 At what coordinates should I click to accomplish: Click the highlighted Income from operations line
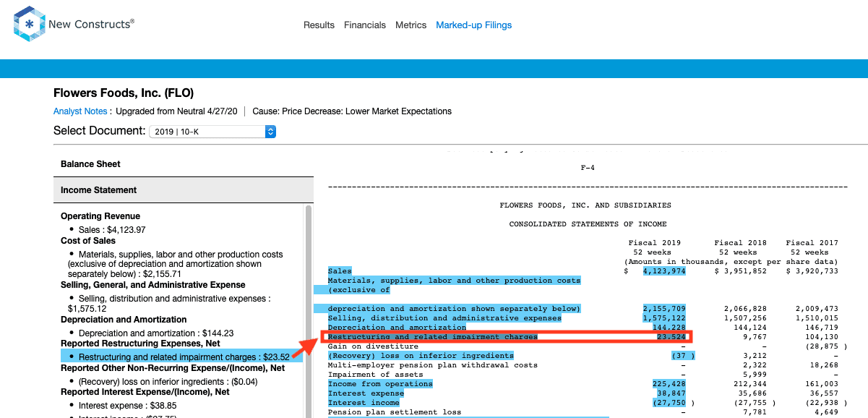[x=380, y=384]
